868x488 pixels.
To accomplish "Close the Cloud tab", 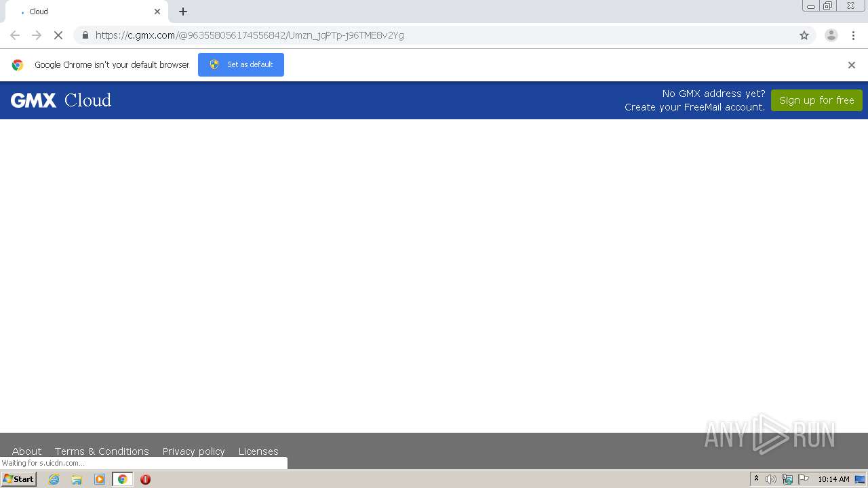I will [157, 12].
